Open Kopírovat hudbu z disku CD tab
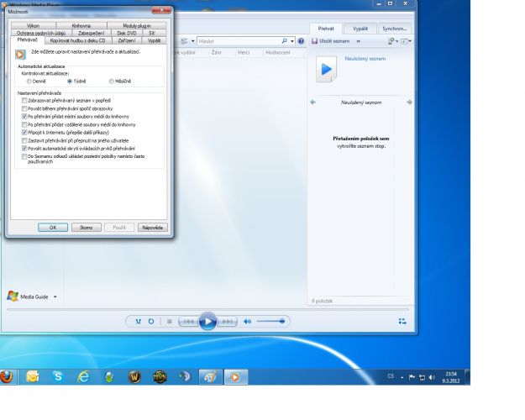Image resolution: width=525 pixels, height=420 pixels. coord(77,40)
